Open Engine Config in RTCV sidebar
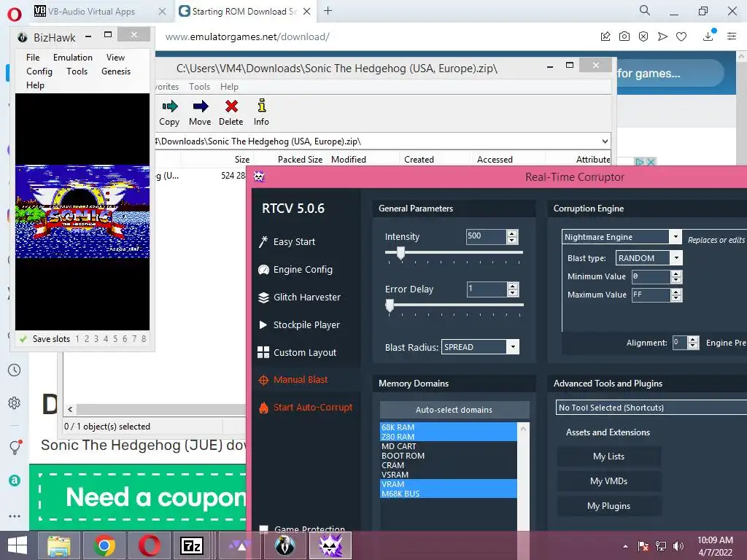This screenshot has width=747, height=560. tap(295, 270)
